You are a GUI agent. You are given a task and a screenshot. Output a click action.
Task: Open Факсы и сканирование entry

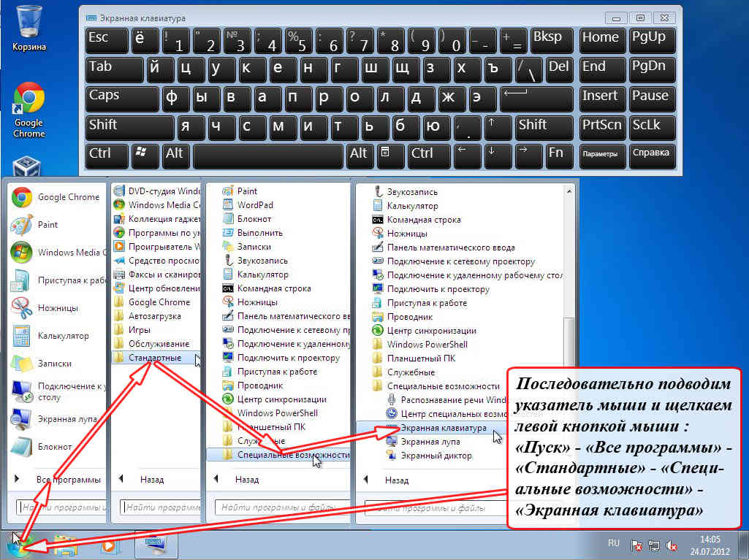click(156, 275)
